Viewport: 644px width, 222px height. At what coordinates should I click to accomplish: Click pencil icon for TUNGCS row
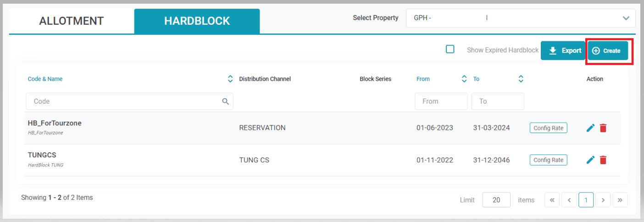coord(591,160)
